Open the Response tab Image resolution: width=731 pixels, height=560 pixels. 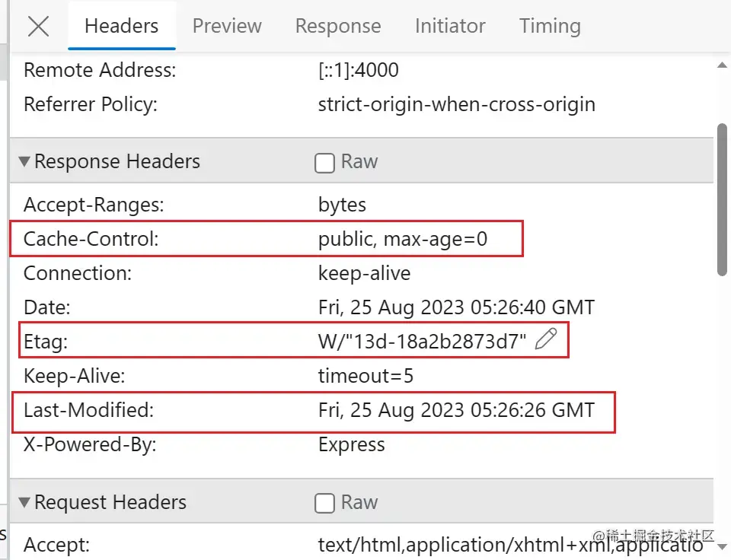pyautogui.click(x=338, y=26)
